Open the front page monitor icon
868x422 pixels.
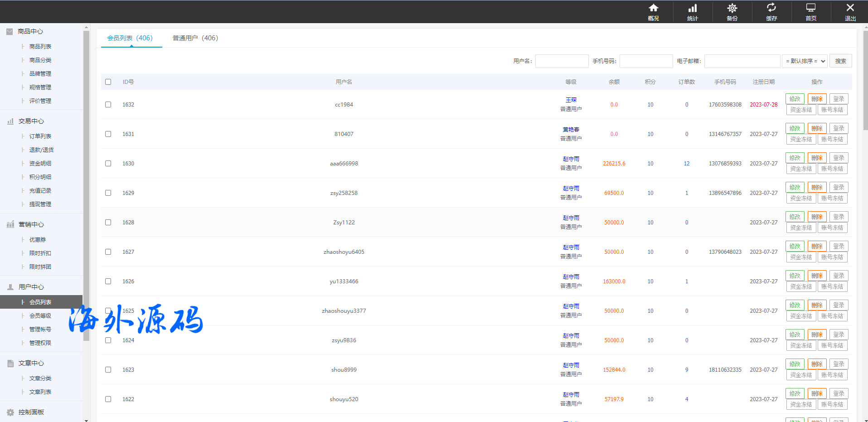pos(810,8)
